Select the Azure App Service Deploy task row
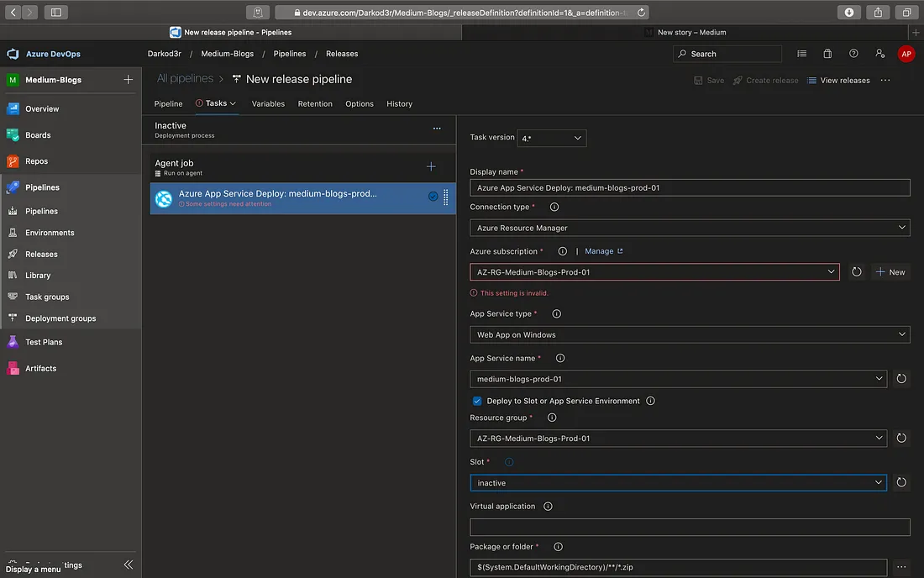This screenshot has width=924, height=578. pyautogui.click(x=303, y=198)
